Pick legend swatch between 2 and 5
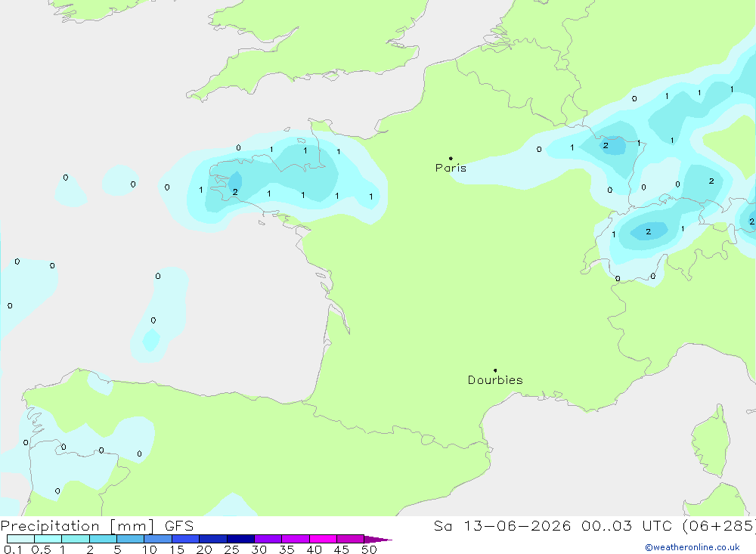The height and width of the screenshot is (554, 756). 103,539
